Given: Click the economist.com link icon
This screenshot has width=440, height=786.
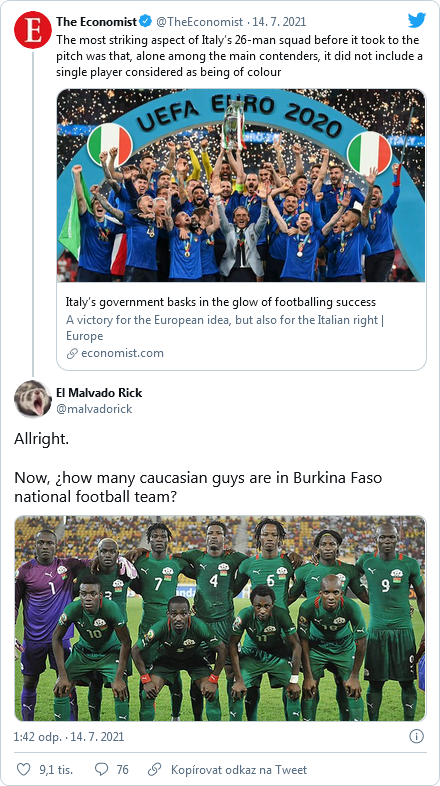Looking at the screenshot, I should click(x=72, y=353).
